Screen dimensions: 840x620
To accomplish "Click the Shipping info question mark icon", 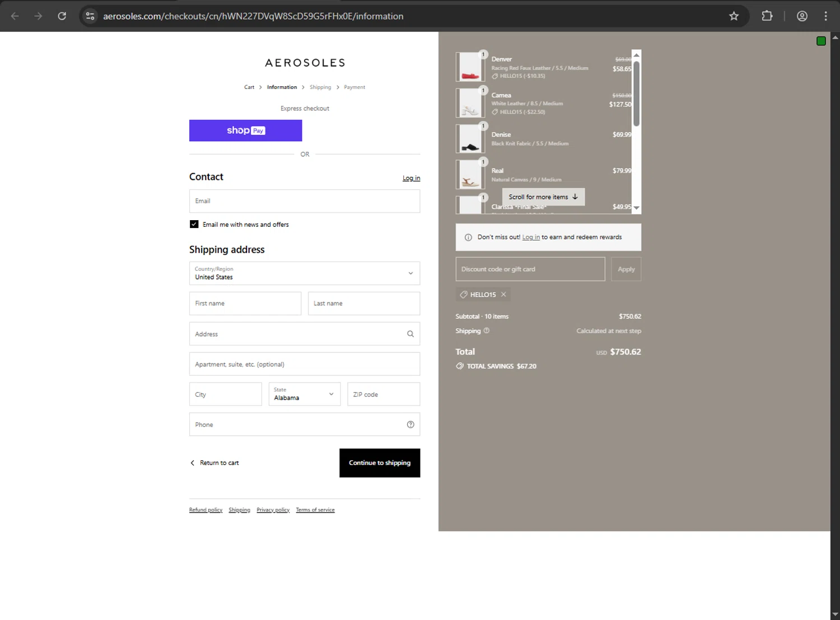I will point(487,330).
